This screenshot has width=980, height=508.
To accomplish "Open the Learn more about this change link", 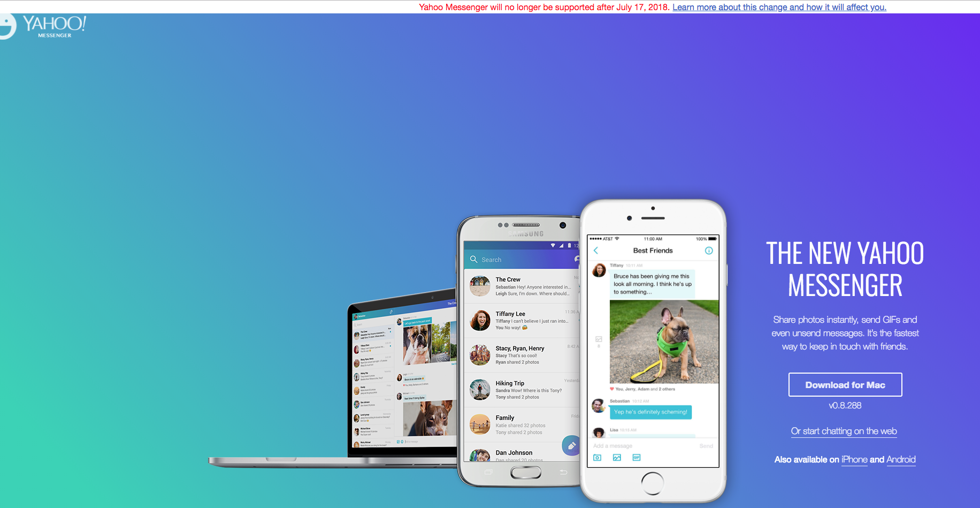I will [x=779, y=7].
